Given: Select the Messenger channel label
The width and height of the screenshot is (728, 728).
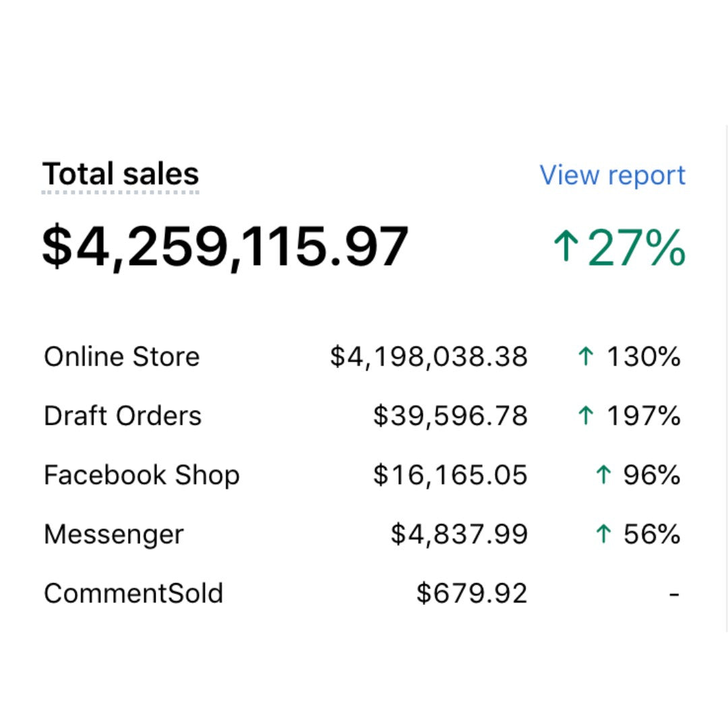Looking at the screenshot, I should (113, 535).
